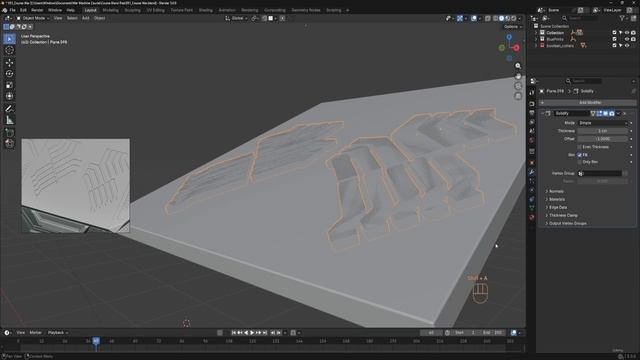Select the Move tool
Image resolution: width=640 pixels, height=360 pixels.
coord(9,62)
